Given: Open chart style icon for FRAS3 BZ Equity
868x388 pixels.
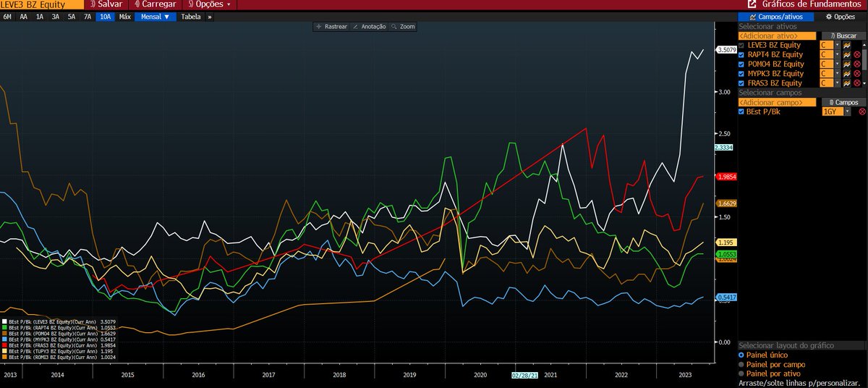Looking at the screenshot, I should point(846,83).
